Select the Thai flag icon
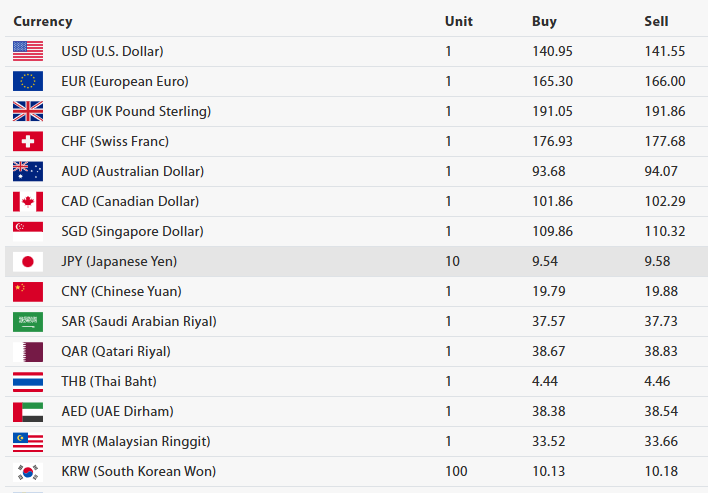The width and height of the screenshot is (708, 493). pyautogui.click(x=28, y=381)
